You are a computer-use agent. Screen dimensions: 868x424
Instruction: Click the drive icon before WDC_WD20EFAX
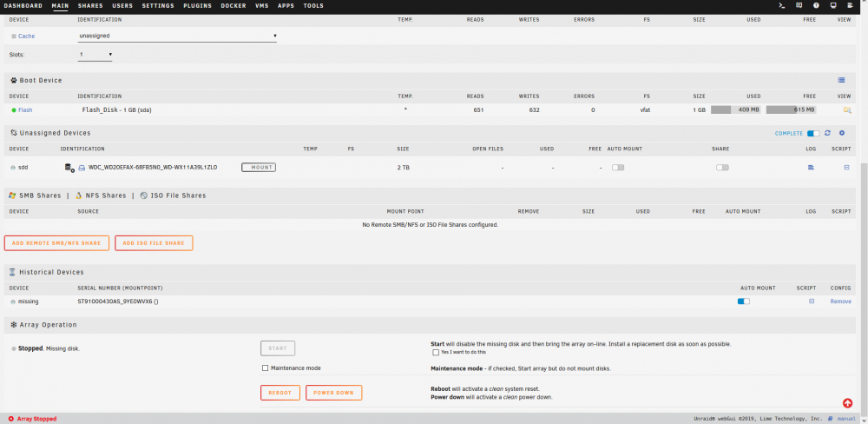81,168
